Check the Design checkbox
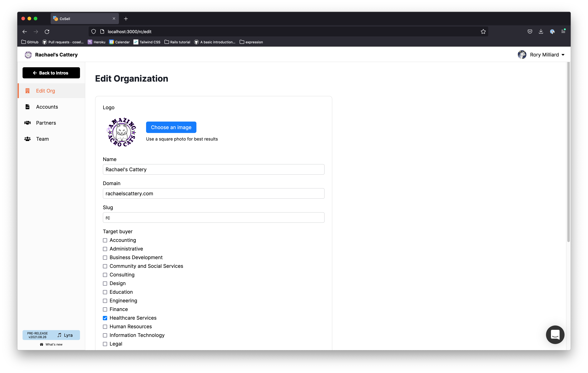This screenshot has width=588, height=373. click(x=105, y=284)
